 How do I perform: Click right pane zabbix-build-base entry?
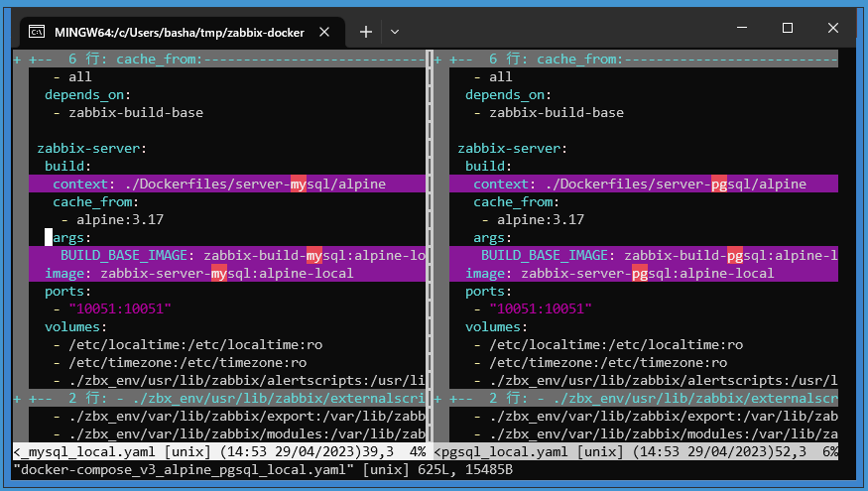(557, 113)
